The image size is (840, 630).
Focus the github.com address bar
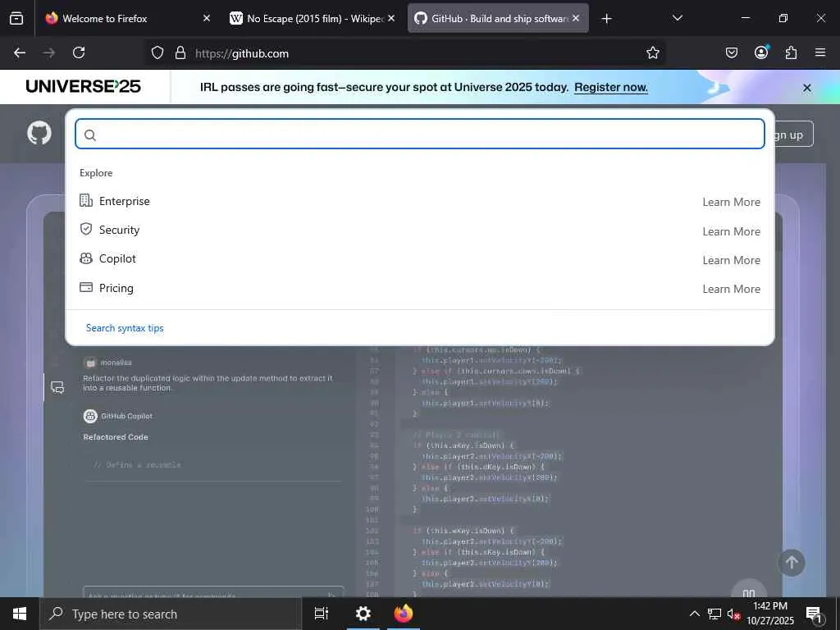click(407, 53)
